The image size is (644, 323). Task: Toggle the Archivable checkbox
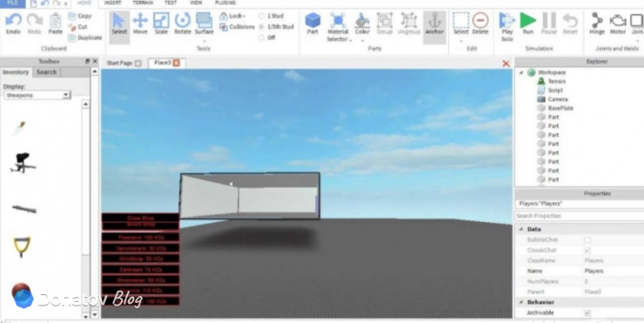click(x=587, y=313)
